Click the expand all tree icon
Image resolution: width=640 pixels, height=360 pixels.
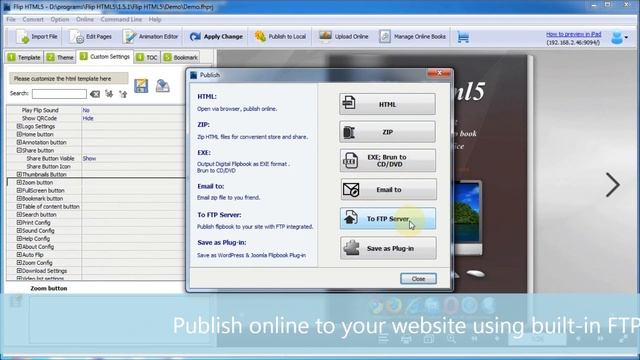pos(109,94)
